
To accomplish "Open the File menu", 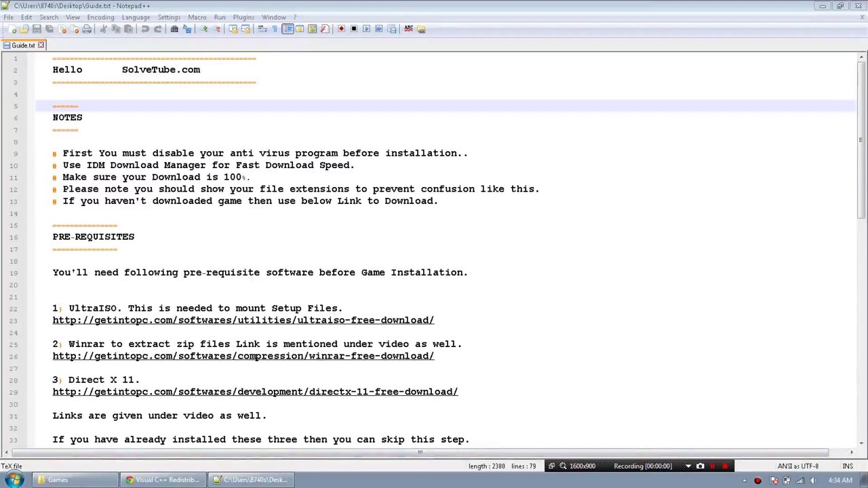I will [8, 17].
